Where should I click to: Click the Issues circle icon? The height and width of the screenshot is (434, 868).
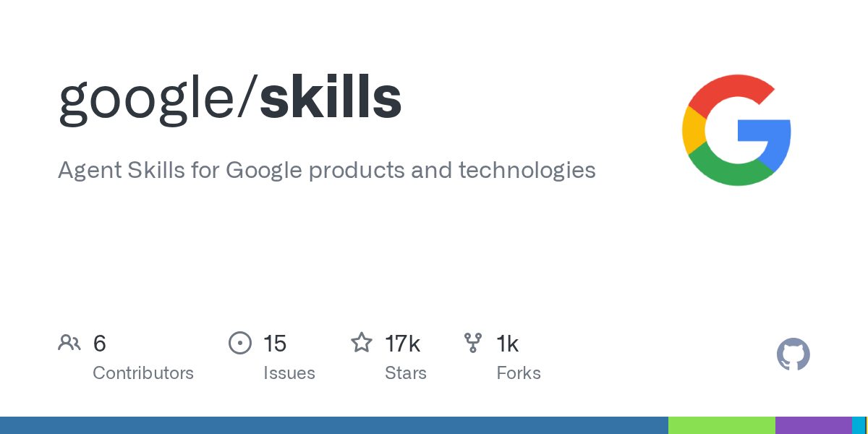[x=240, y=343]
